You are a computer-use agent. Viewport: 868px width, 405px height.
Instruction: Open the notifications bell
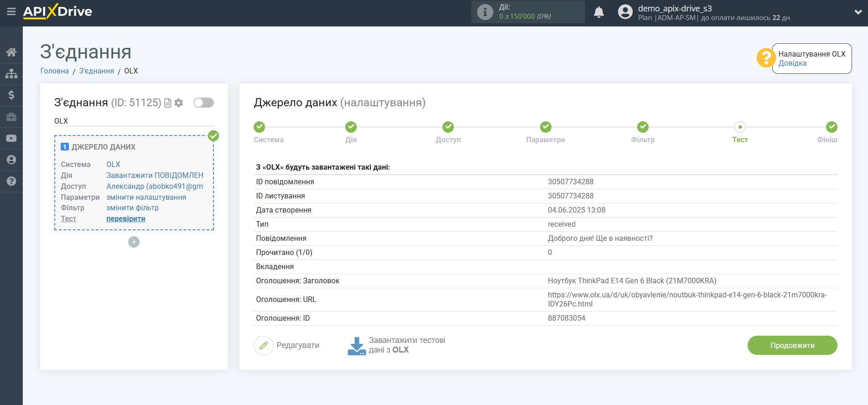coord(599,12)
